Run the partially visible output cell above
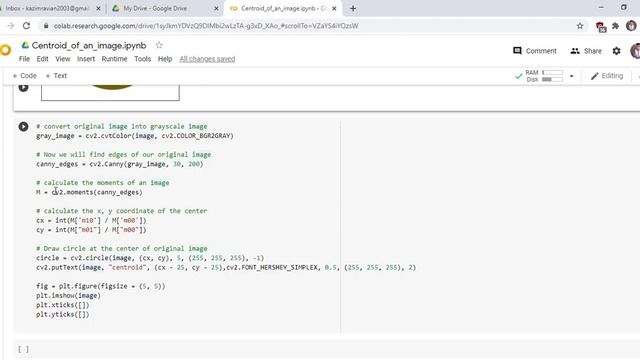The height and width of the screenshot is (360, 640). click(23, 87)
